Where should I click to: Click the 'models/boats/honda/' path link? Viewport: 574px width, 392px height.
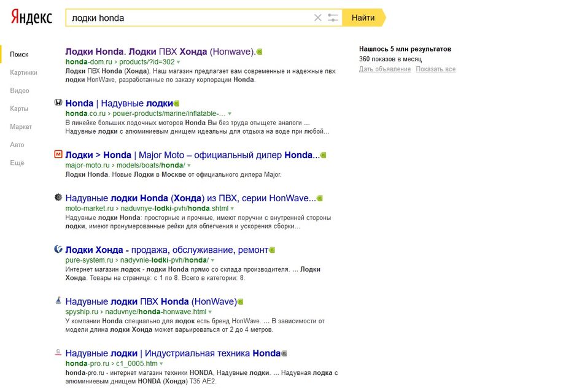tap(151, 165)
